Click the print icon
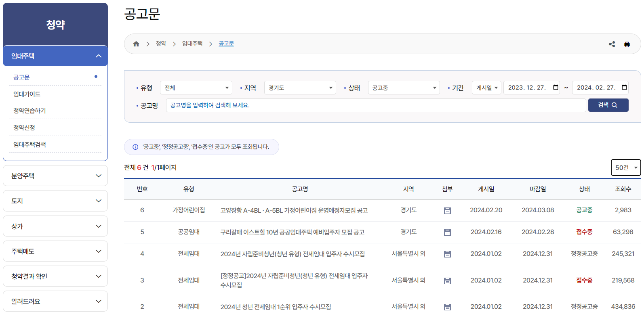644x314 pixels. click(x=627, y=44)
